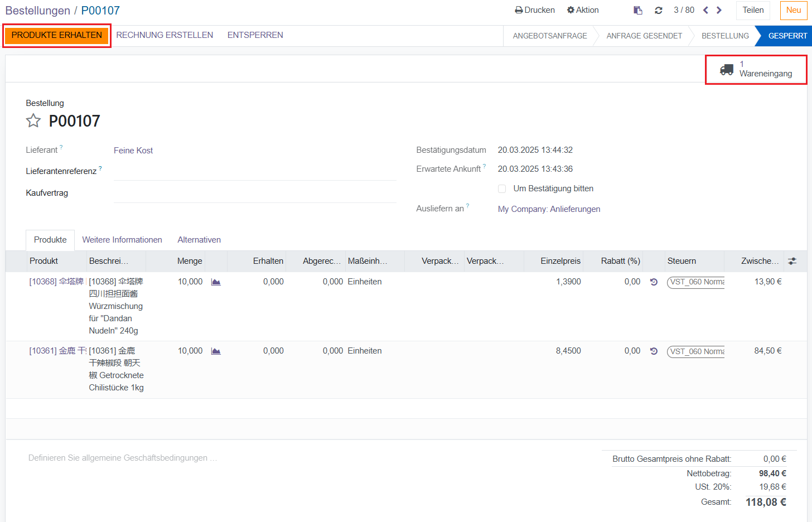Open the Wareneingang truck smart button
The width and height of the screenshot is (812, 522).
pyautogui.click(x=756, y=69)
